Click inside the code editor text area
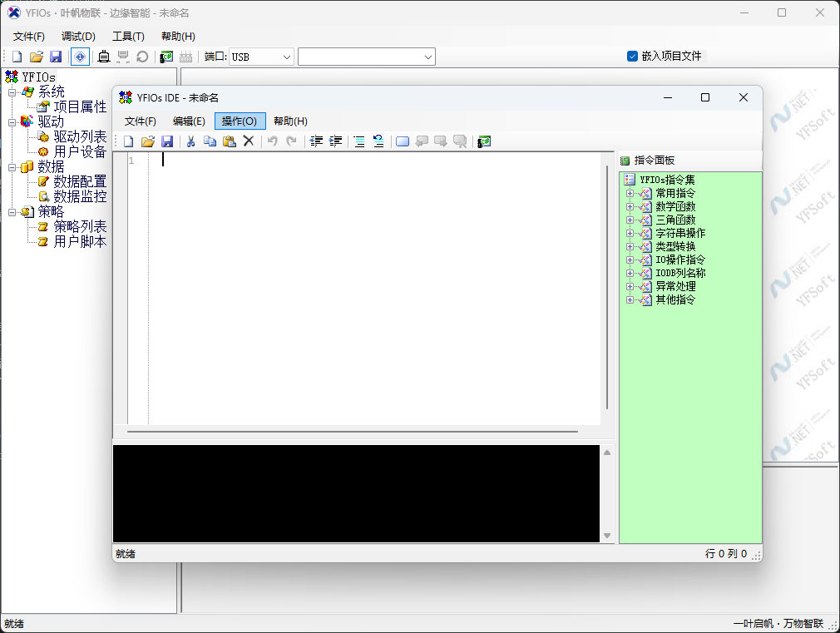 (x=375, y=289)
